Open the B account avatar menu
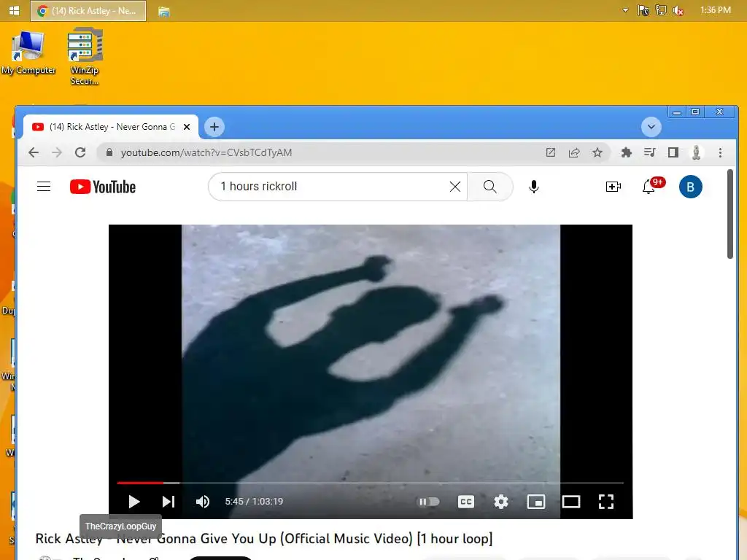747x560 pixels. click(690, 187)
